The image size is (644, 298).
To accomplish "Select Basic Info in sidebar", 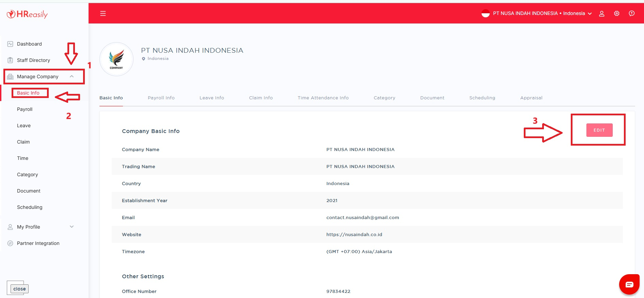I will (x=28, y=93).
